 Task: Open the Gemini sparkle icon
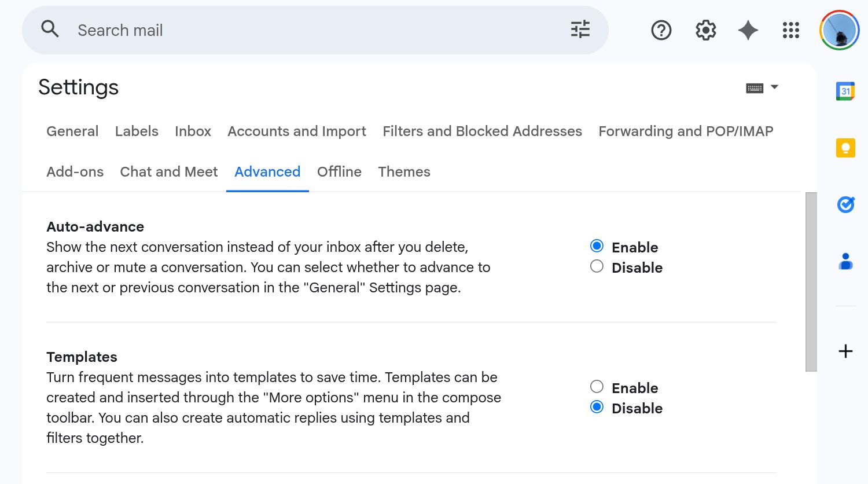pos(748,30)
